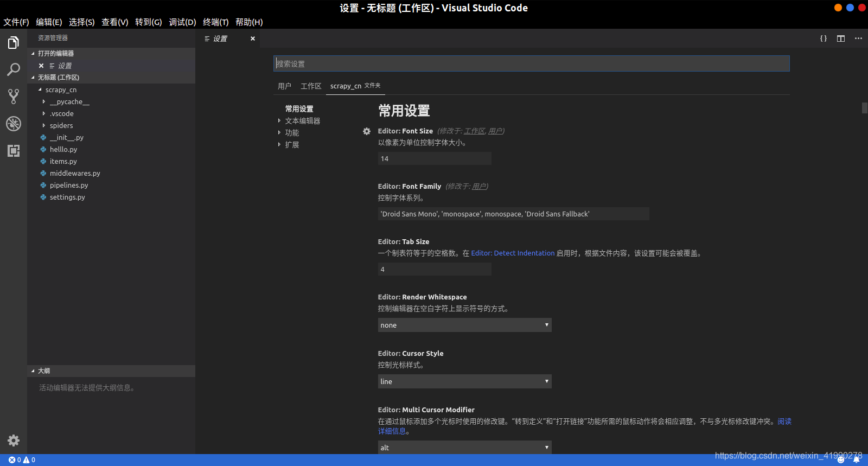
Task: Expand 扩展 in settings tree
Action: point(279,145)
